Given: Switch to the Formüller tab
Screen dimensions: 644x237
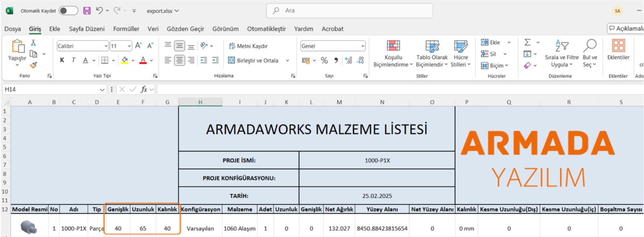Looking at the screenshot, I should pyautogui.click(x=126, y=29).
